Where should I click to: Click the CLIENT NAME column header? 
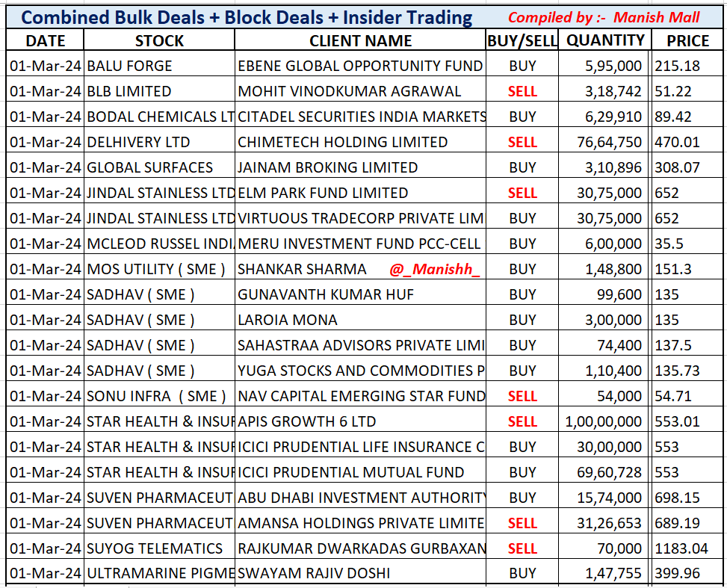tap(360, 40)
